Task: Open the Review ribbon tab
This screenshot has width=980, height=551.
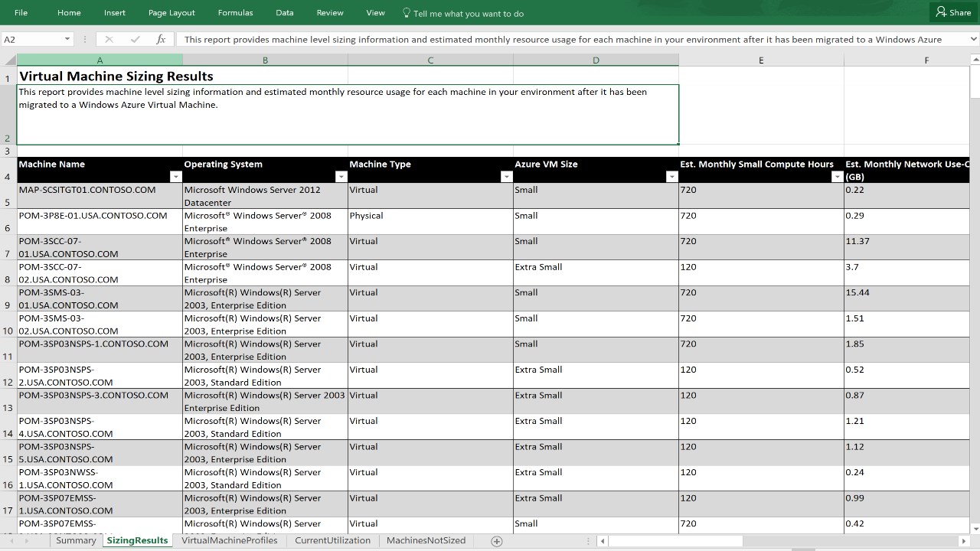Action: coord(330,13)
